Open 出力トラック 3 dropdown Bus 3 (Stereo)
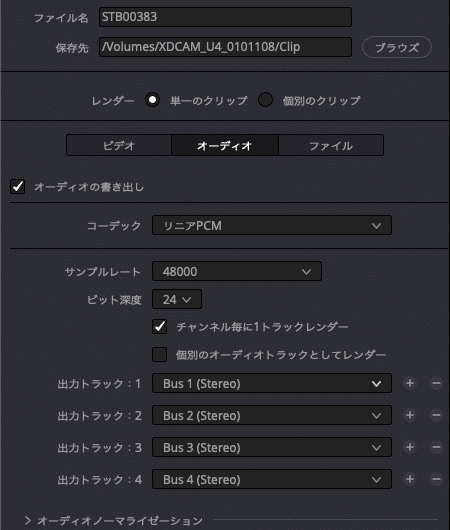This screenshot has height=530, width=450. click(x=272, y=447)
